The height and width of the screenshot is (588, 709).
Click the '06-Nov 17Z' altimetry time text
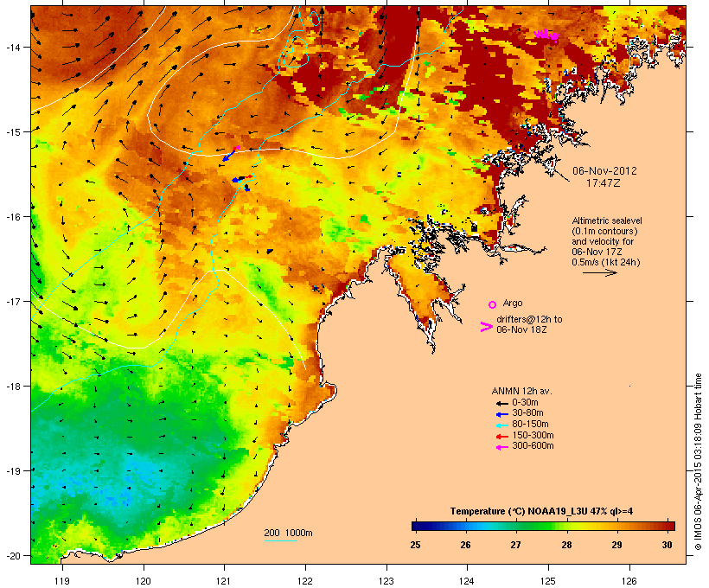pyautogui.click(x=597, y=252)
